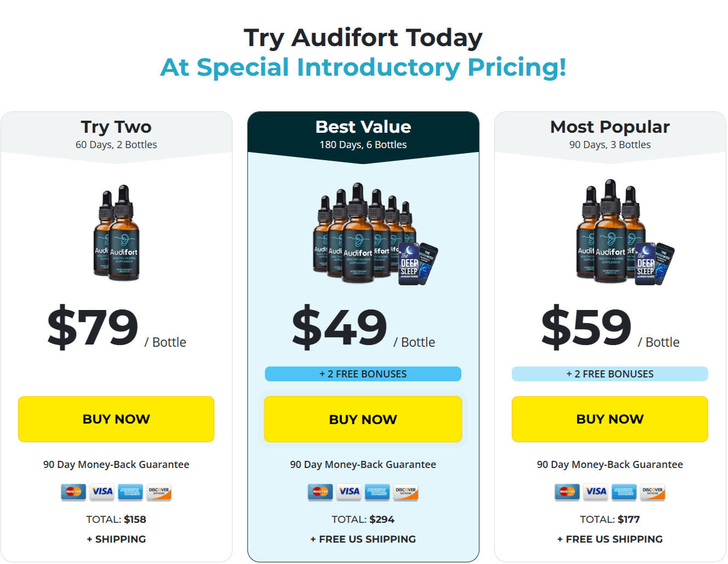Click the Discover icon in the Best Value column
The image size is (728, 564).
click(405, 492)
